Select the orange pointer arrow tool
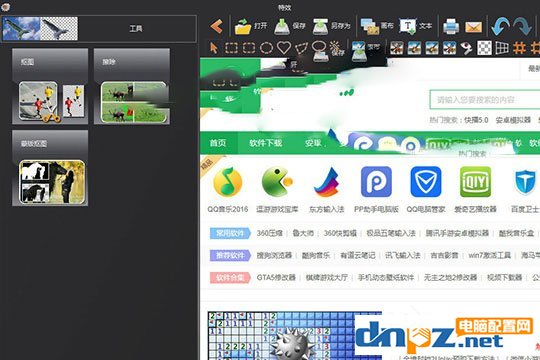 point(214,48)
